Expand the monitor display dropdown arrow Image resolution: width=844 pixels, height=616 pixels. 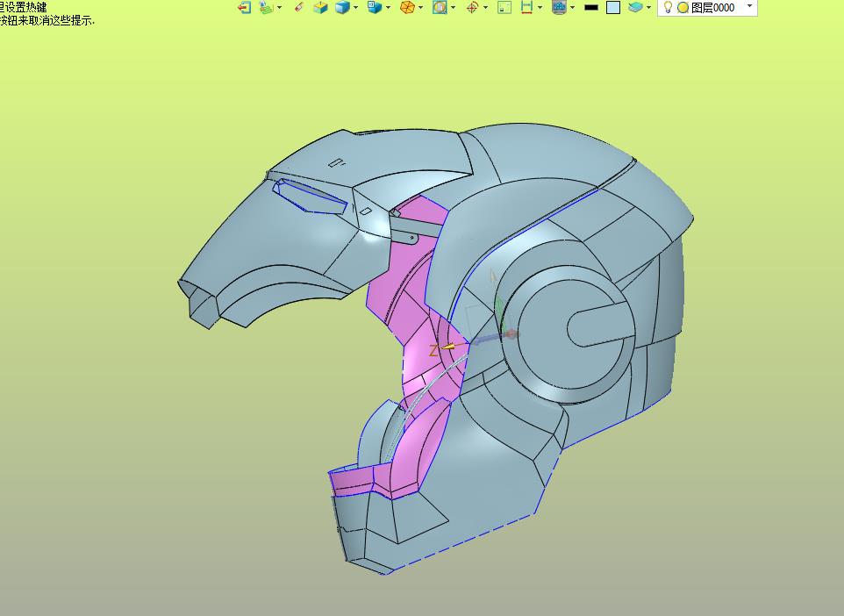tap(572, 8)
